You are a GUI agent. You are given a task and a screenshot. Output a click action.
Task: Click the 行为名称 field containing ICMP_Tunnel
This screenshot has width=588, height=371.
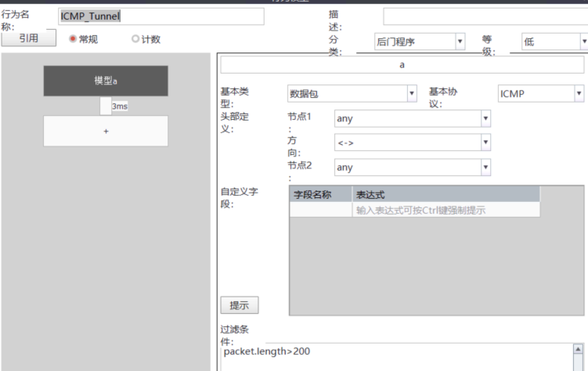[x=161, y=16]
